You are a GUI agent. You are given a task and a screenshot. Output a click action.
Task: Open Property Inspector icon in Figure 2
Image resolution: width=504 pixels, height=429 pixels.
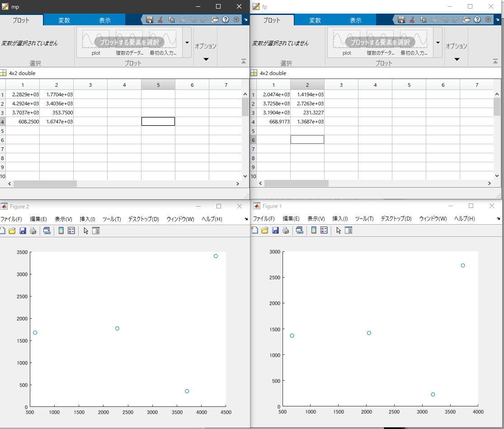pyautogui.click(x=96, y=231)
